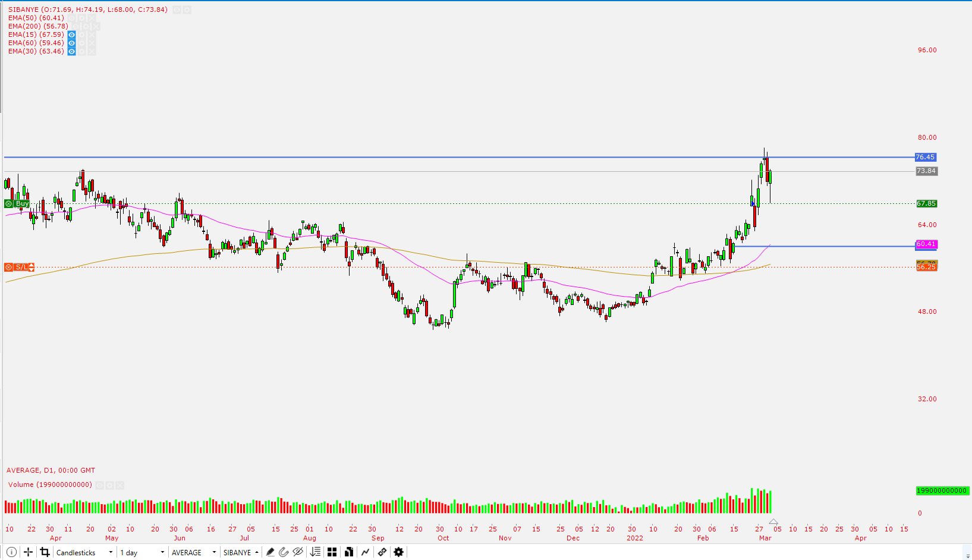Click the Buy order label on chart
This screenshot has height=560, width=972.
click(x=21, y=203)
